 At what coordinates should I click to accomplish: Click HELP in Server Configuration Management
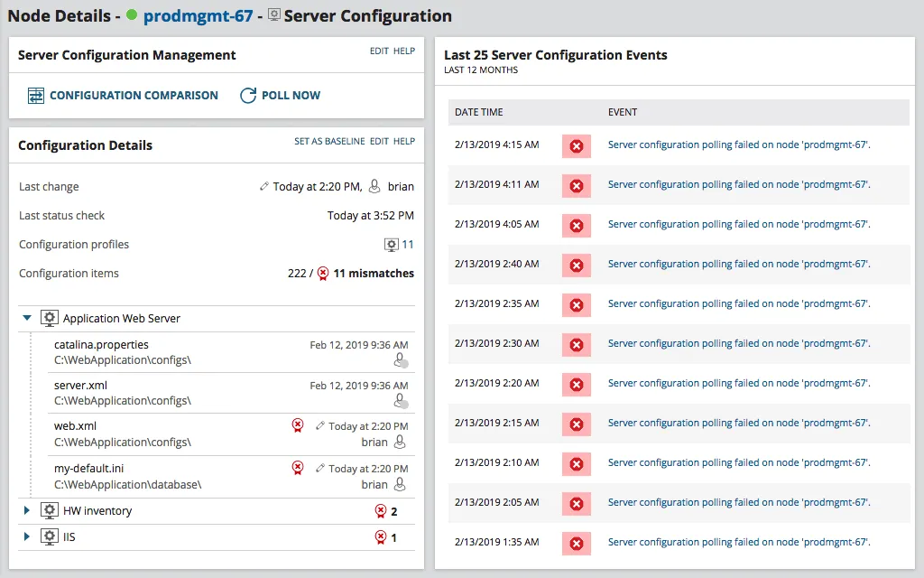point(404,51)
